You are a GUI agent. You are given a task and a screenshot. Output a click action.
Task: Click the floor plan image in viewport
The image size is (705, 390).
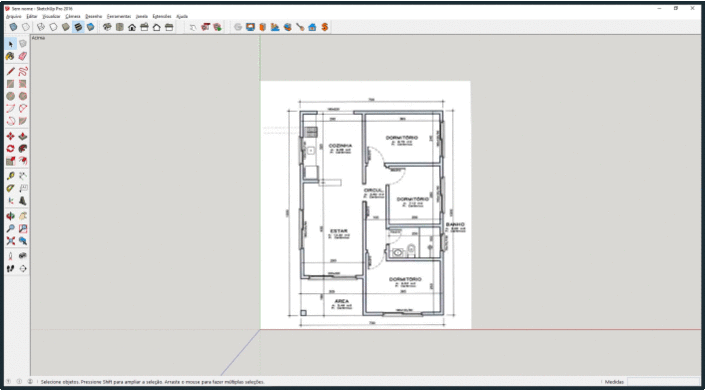pyautogui.click(x=366, y=205)
